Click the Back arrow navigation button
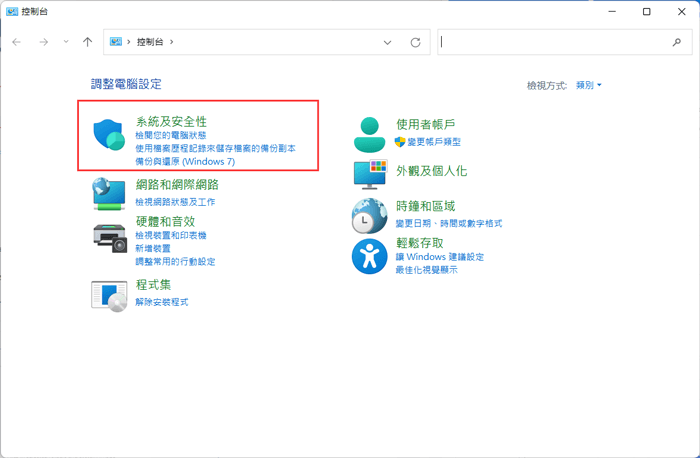This screenshot has width=700, height=458. tap(17, 42)
